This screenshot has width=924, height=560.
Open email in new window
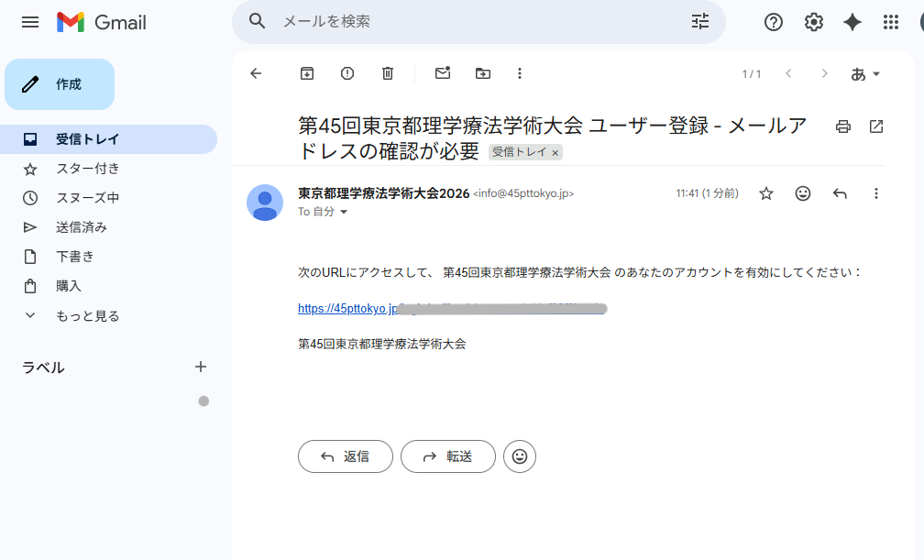point(876,126)
